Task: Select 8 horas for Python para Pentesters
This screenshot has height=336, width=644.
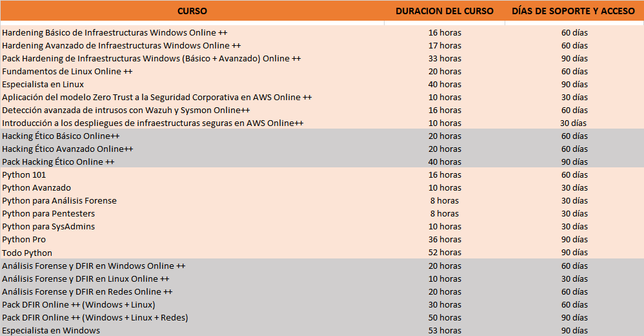Action: pyautogui.click(x=445, y=214)
